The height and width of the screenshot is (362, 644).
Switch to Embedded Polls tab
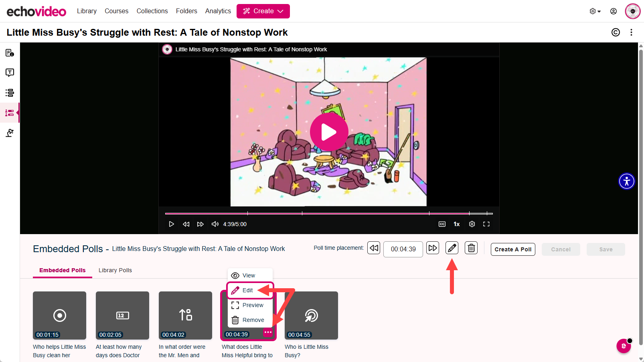63,270
